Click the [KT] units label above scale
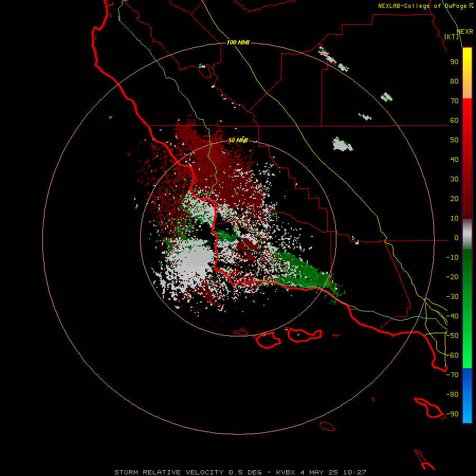 (x=452, y=36)
